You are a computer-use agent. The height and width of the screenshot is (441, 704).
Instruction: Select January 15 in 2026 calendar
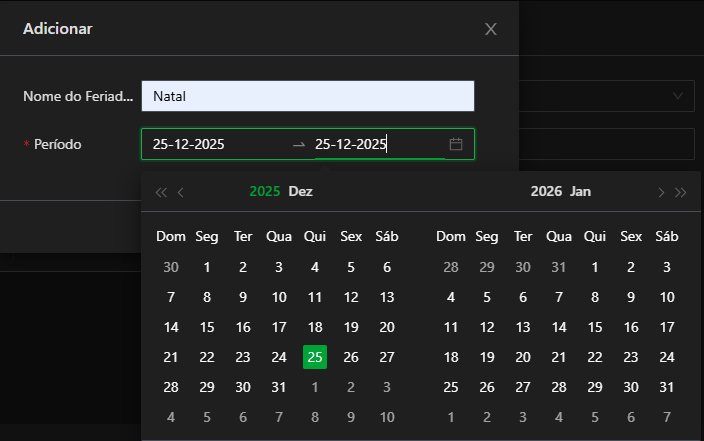point(595,327)
